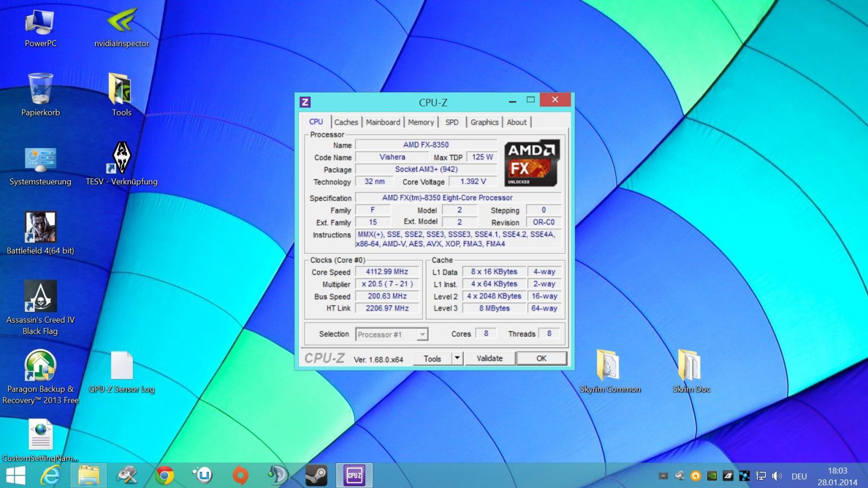
Task: Open Systemsteuerung control panel shortcut
Action: [x=40, y=166]
